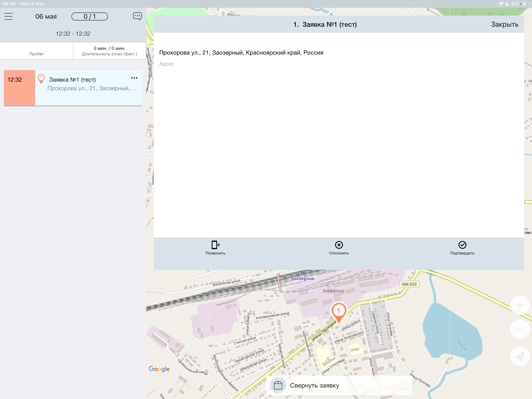Click the 12:32 time block
Screen dimensions: 532x399
tap(19, 88)
